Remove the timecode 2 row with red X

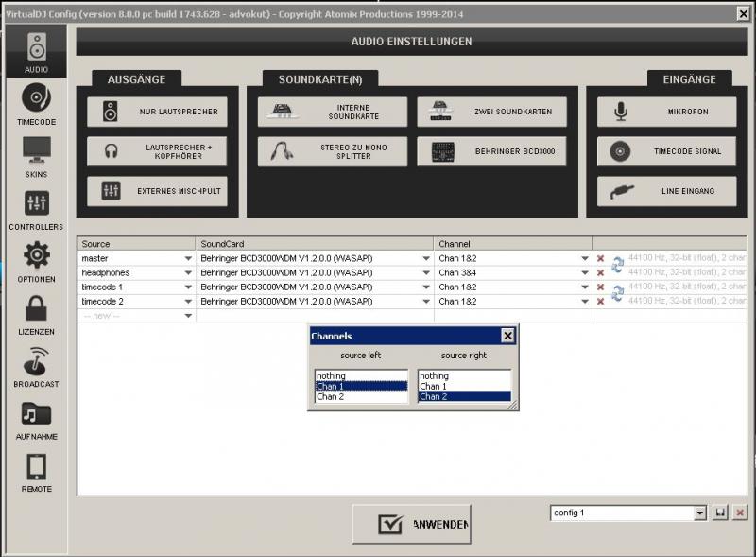(600, 301)
